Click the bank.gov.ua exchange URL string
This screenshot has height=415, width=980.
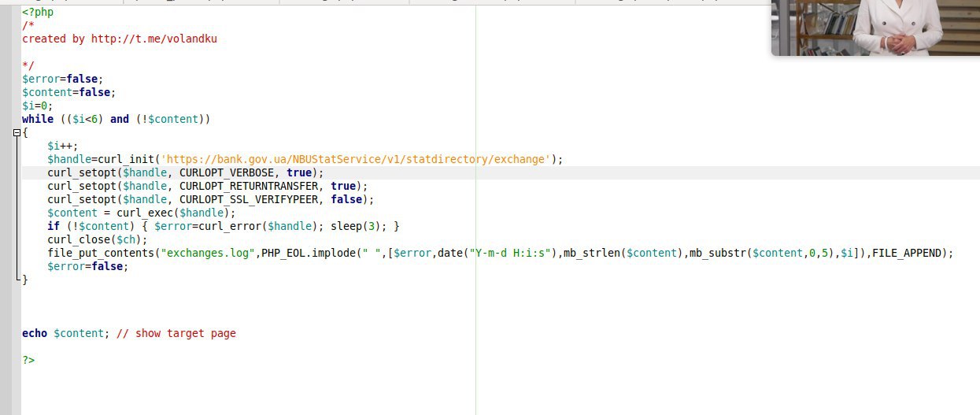356,159
